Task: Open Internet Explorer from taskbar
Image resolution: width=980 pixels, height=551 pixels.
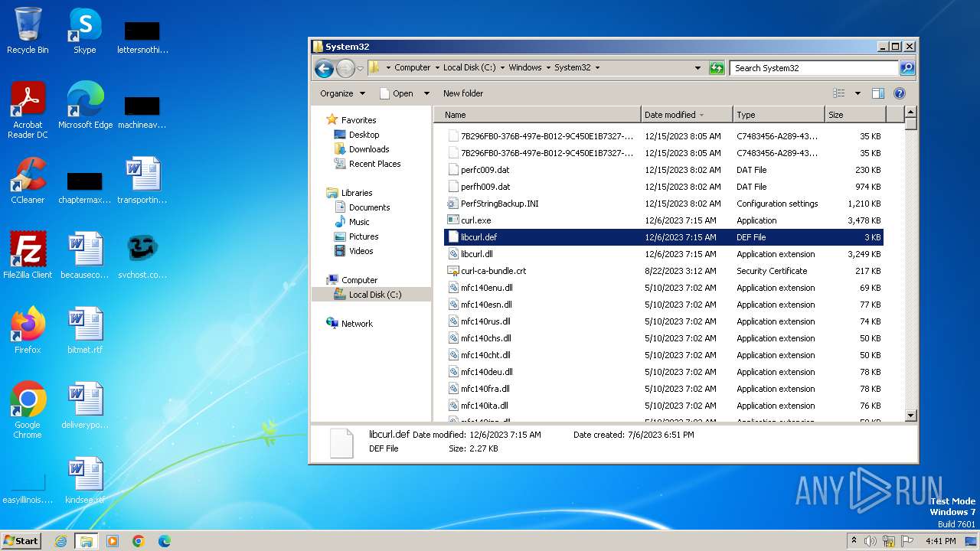Action: tap(60, 541)
